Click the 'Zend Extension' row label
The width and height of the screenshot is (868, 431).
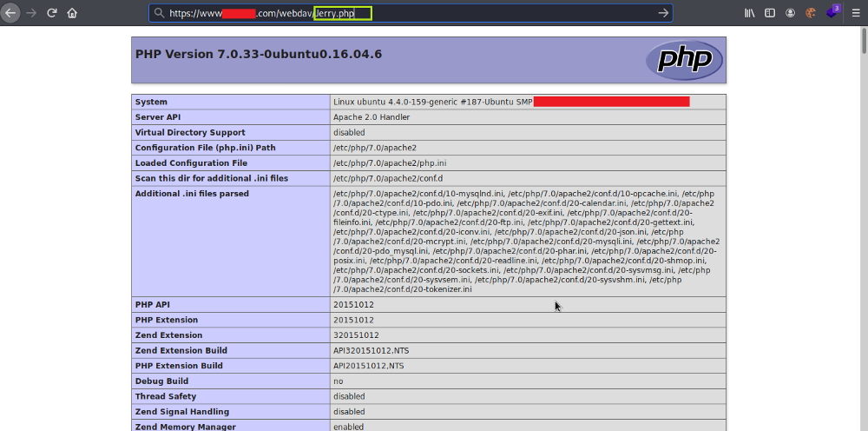tap(169, 335)
